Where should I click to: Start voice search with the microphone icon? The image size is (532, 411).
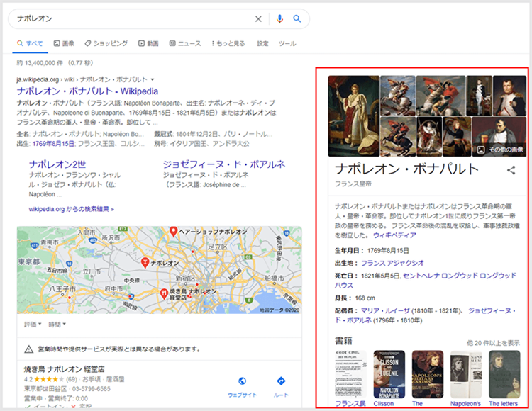[279, 19]
